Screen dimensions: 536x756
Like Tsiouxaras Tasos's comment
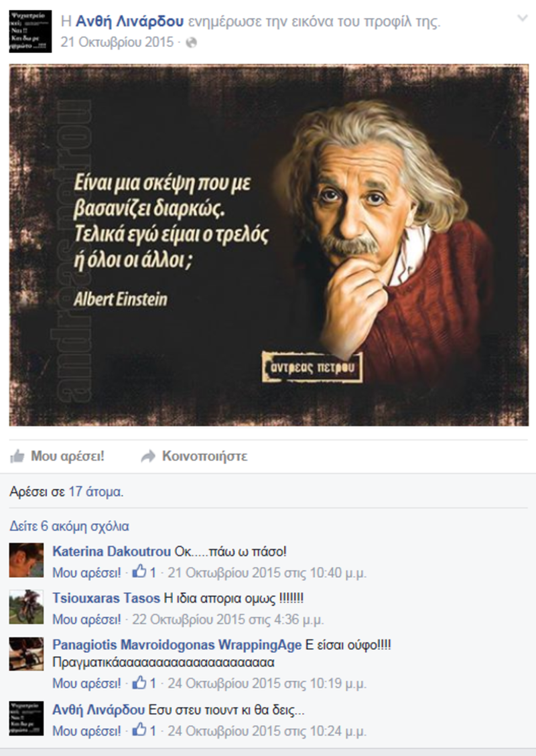coord(86,619)
